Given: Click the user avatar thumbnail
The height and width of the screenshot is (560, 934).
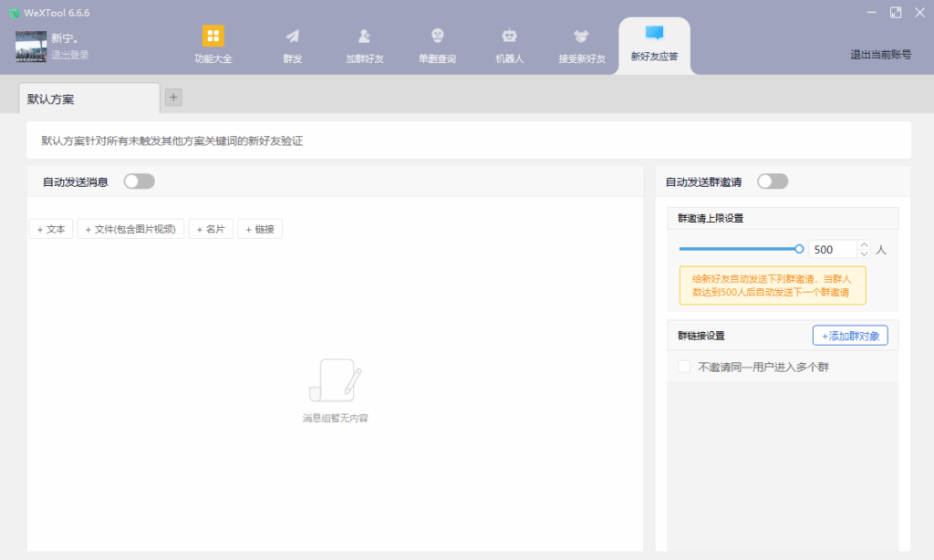Looking at the screenshot, I should [31, 47].
